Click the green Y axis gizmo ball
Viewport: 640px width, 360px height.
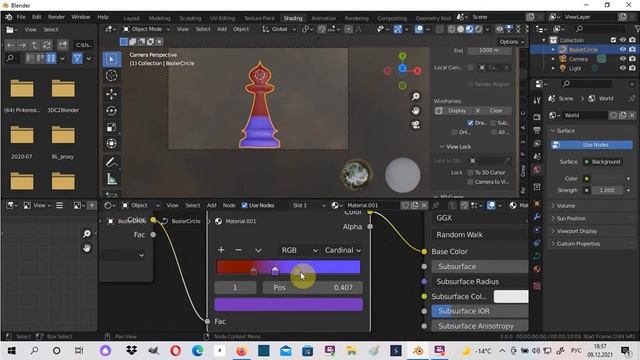click(x=402, y=56)
